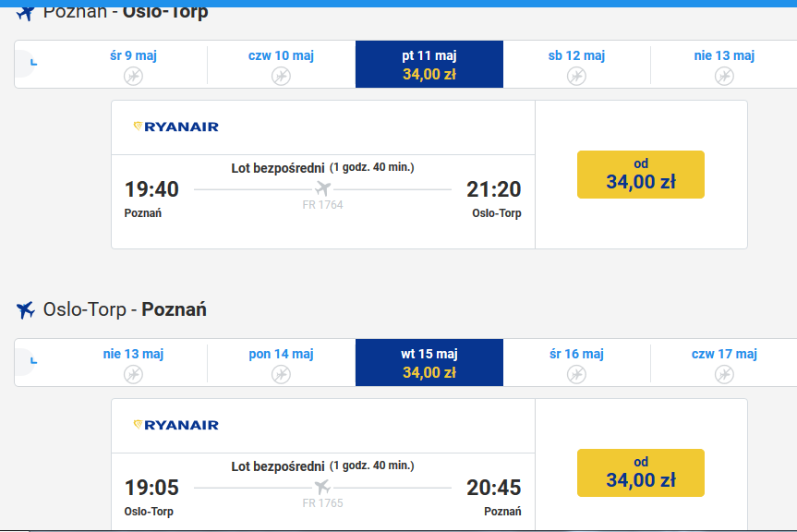Switch to czw 17 maj return date
The height and width of the screenshot is (532, 797).
click(x=724, y=363)
